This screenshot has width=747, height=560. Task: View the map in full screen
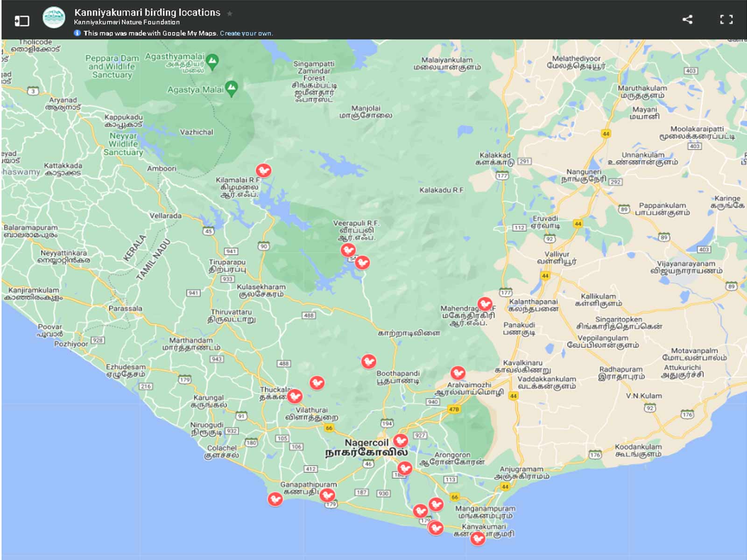[726, 19]
